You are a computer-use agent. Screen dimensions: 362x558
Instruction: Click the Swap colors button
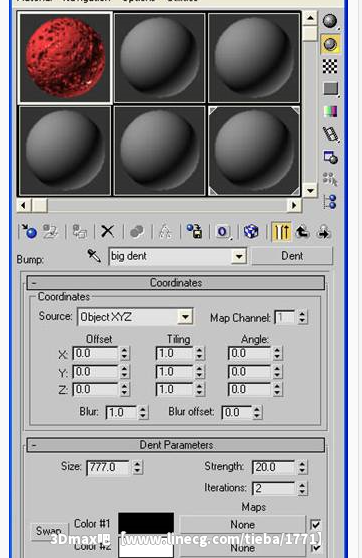pos(49,531)
